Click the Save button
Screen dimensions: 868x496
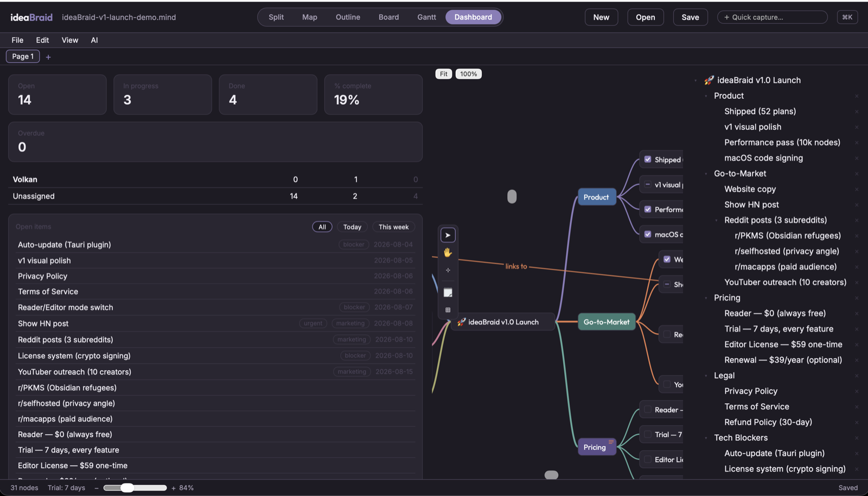690,17
